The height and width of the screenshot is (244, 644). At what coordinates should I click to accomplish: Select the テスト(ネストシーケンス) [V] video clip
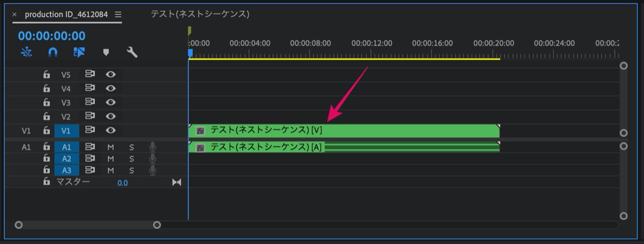(344, 131)
